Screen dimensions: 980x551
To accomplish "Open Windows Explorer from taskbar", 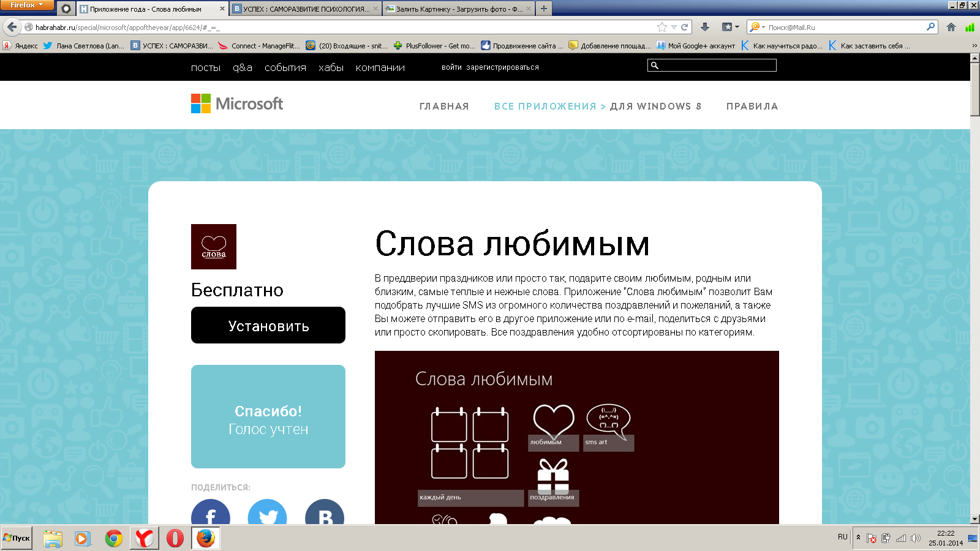I will 53,539.
